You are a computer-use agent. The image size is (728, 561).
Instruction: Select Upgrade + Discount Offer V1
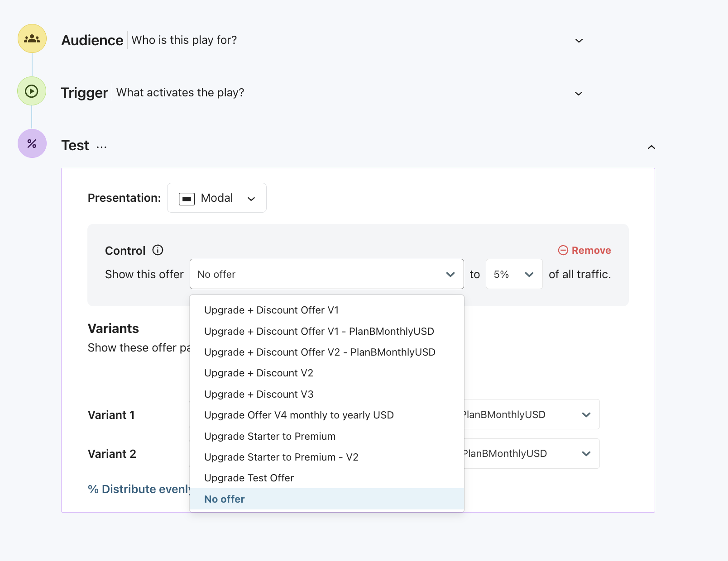point(327,310)
